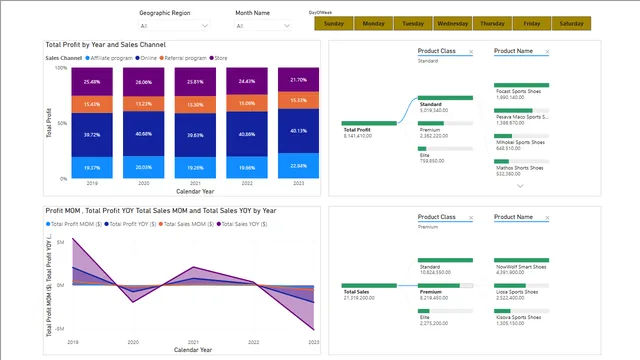Click Total Sales YOY ($) legend item
The image size is (640, 360).
242,224
